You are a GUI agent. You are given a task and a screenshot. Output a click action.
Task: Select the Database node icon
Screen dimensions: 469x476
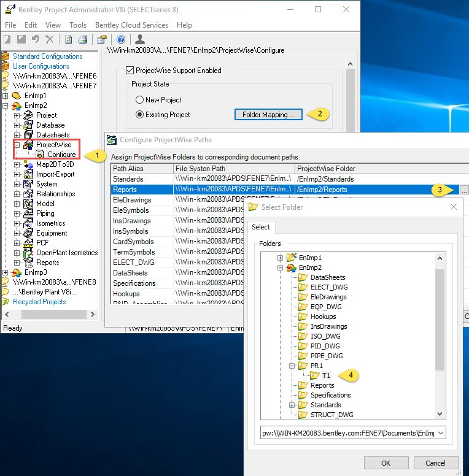click(x=28, y=125)
